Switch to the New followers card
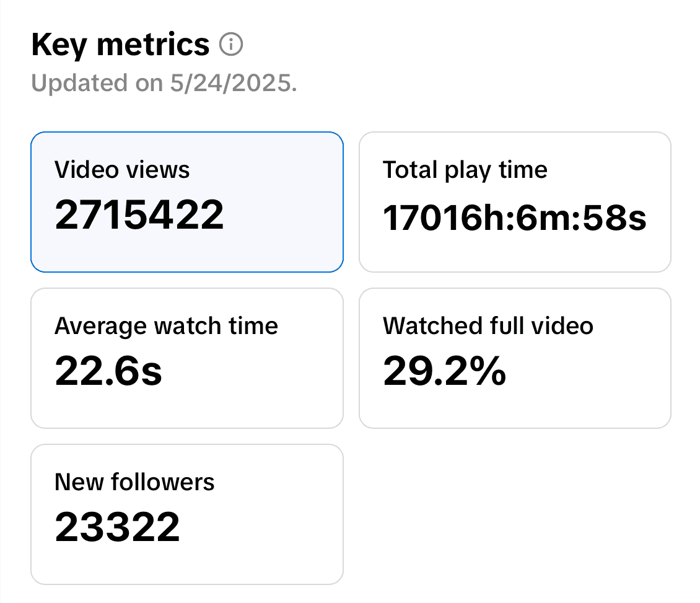 (187, 514)
